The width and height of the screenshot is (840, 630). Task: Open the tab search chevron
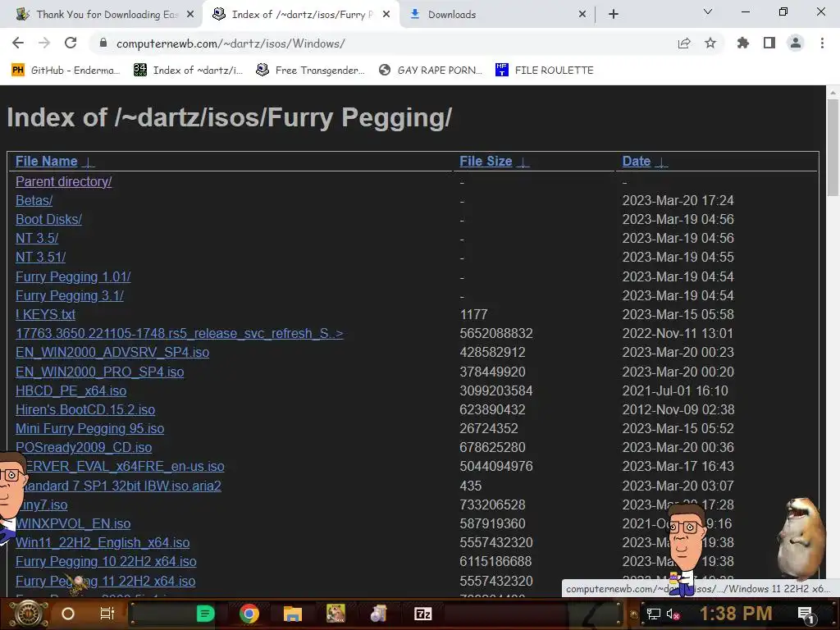tap(708, 11)
